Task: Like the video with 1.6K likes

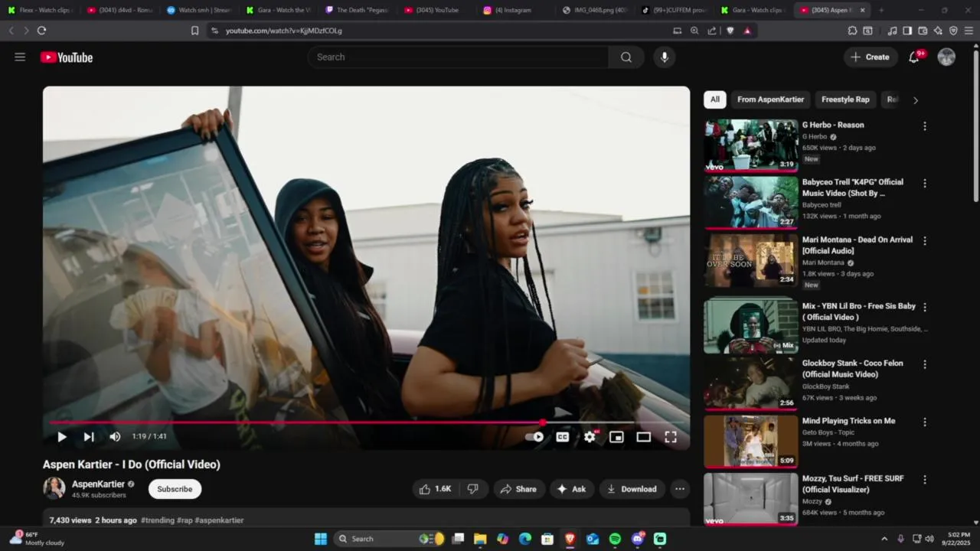Action: click(x=436, y=489)
